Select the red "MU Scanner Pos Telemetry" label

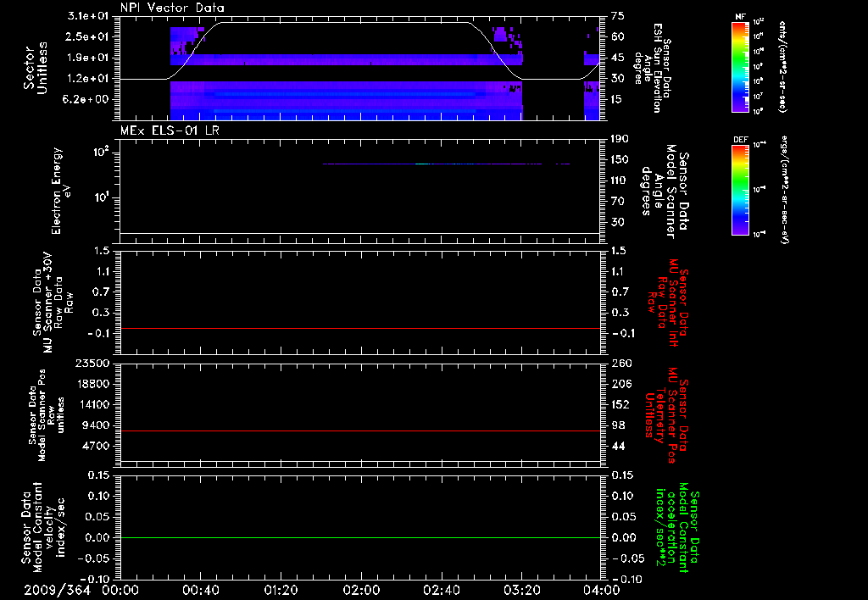[666, 416]
